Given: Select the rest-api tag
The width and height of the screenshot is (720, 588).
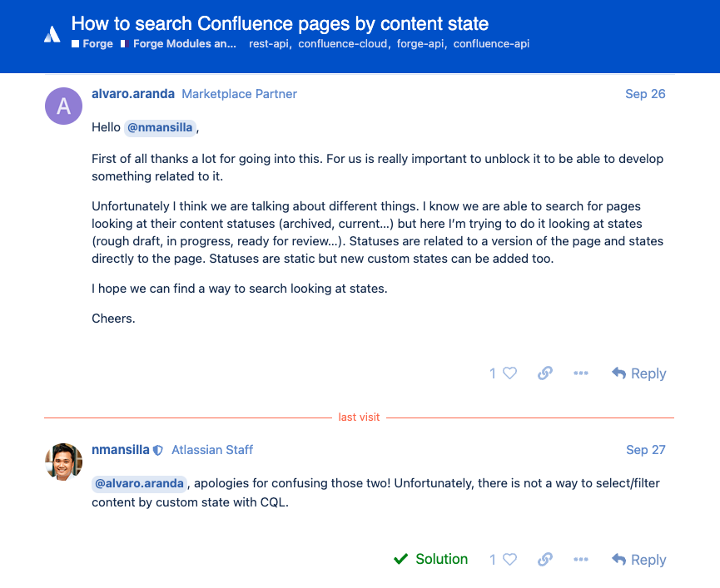Looking at the screenshot, I should 269,43.
